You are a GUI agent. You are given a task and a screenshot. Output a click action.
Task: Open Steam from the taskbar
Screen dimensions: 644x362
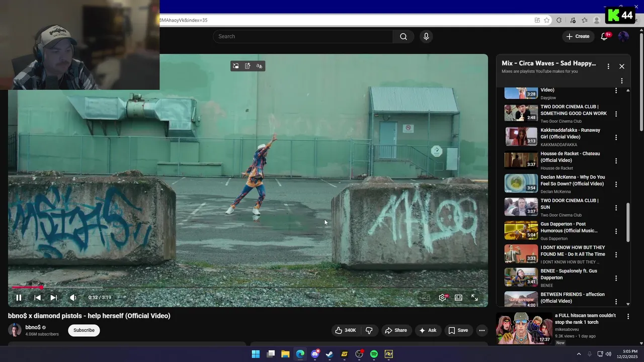coord(330,354)
